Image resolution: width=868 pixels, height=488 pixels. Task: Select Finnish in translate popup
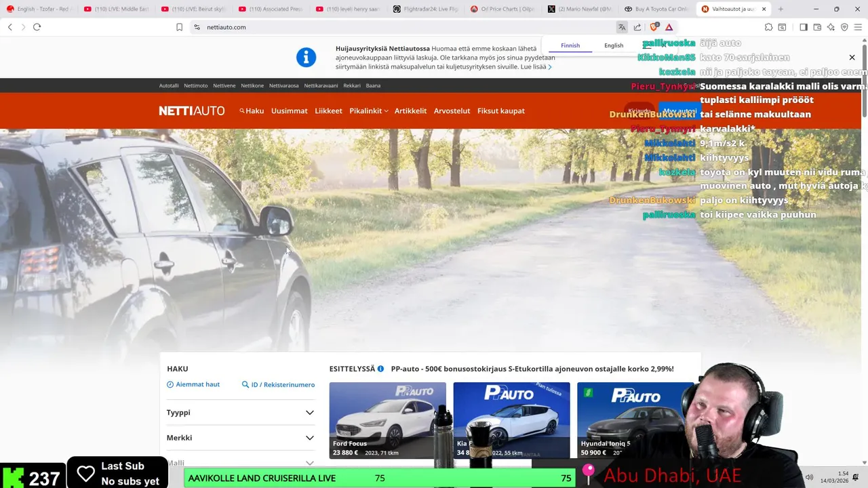pyautogui.click(x=570, y=45)
